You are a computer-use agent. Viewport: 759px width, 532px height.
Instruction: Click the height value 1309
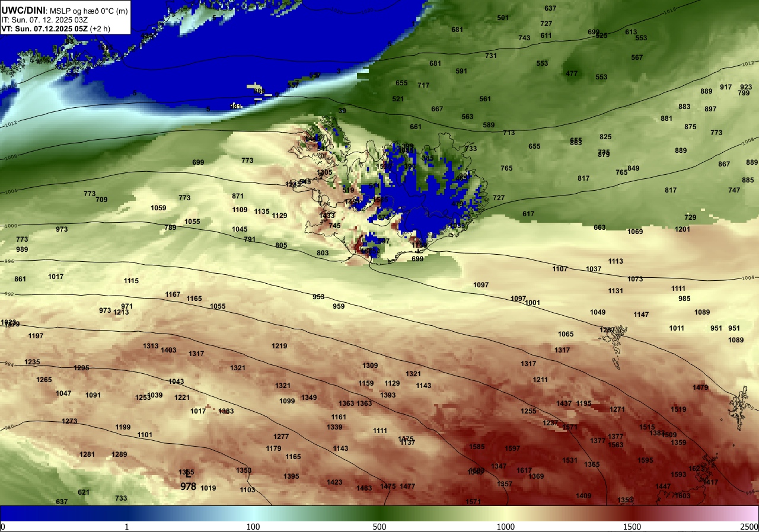point(370,366)
